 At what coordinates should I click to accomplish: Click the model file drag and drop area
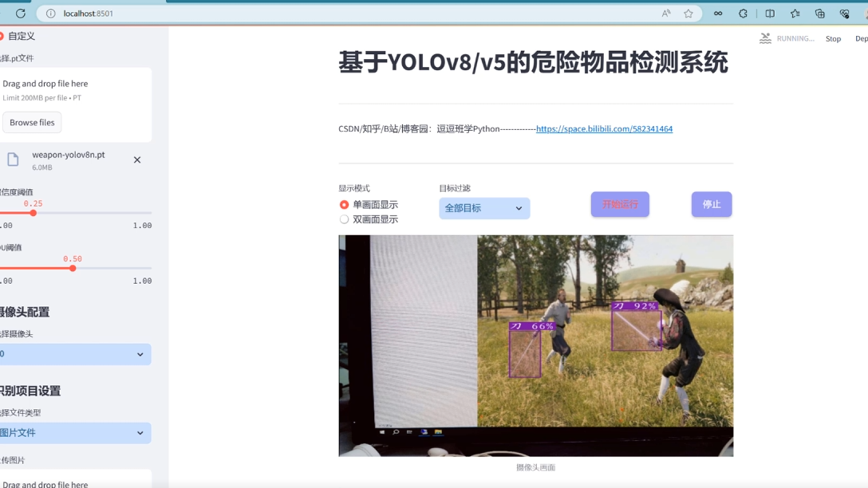pyautogui.click(x=74, y=104)
